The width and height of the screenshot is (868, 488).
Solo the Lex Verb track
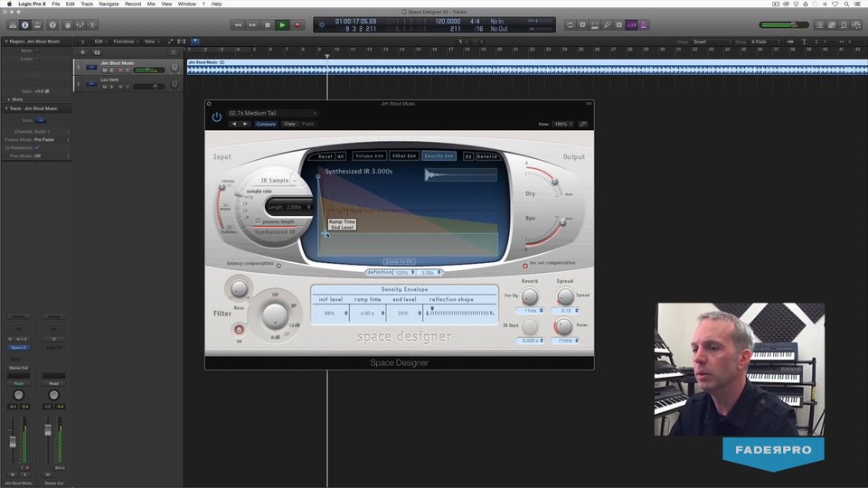click(111, 87)
